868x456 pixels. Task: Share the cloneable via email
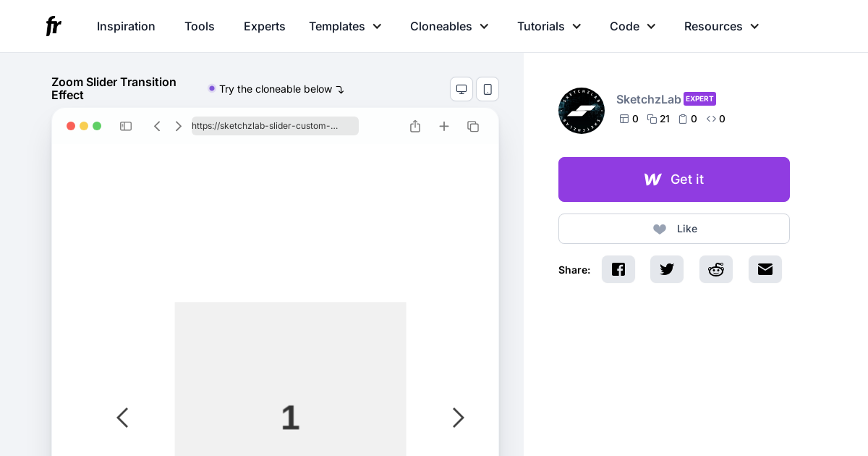tap(765, 269)
